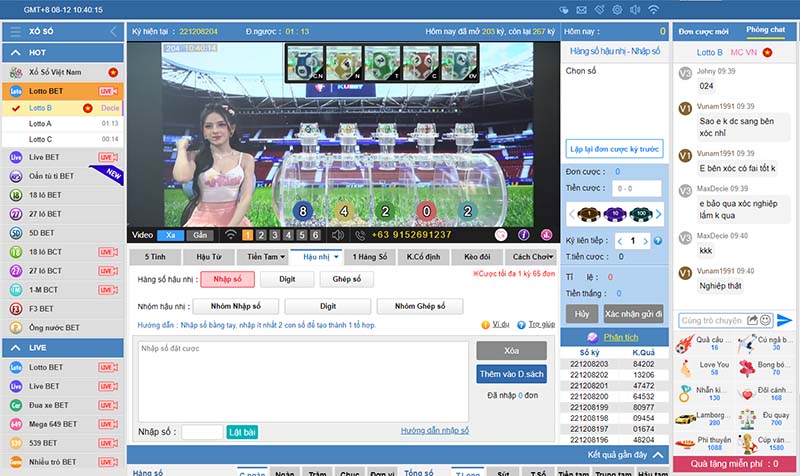Click the purple info icon on video bar

point(524,234)
